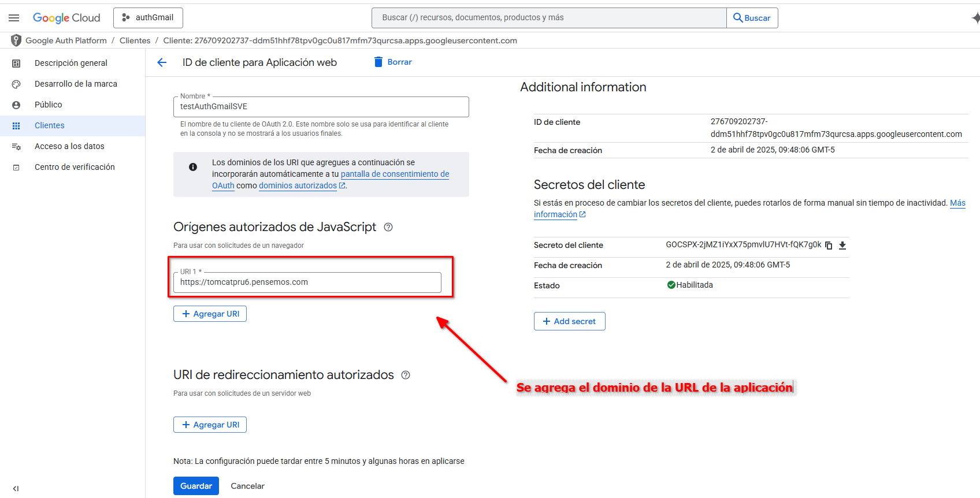Open the Gemini sparkle assistant icon
The width and height of the screenshot is (980, 498).
click(975, 18)
